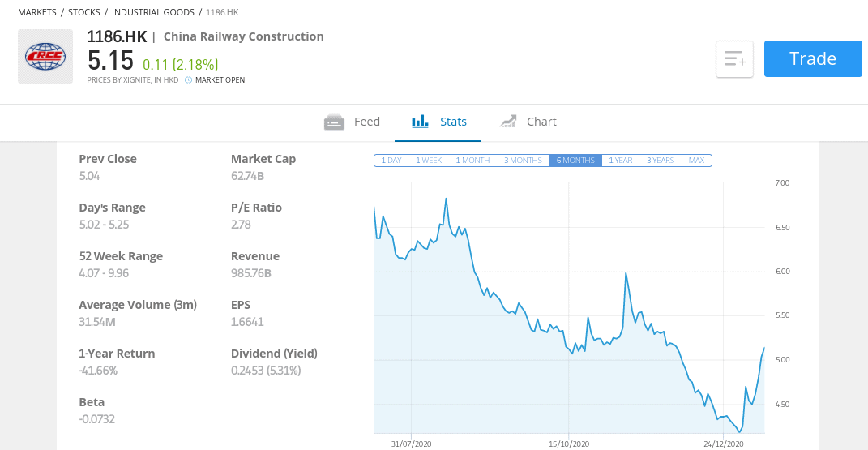This screenshot has width=868, height=450.
Task: Select the MAX chart range
Action: (696, 161)
